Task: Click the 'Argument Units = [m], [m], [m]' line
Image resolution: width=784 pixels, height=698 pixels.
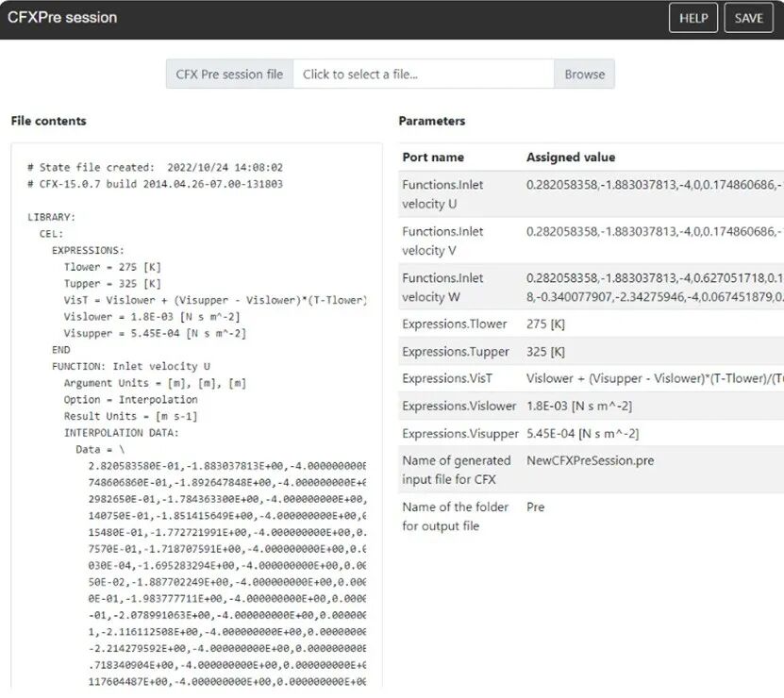Action: [x=155, y=383]
